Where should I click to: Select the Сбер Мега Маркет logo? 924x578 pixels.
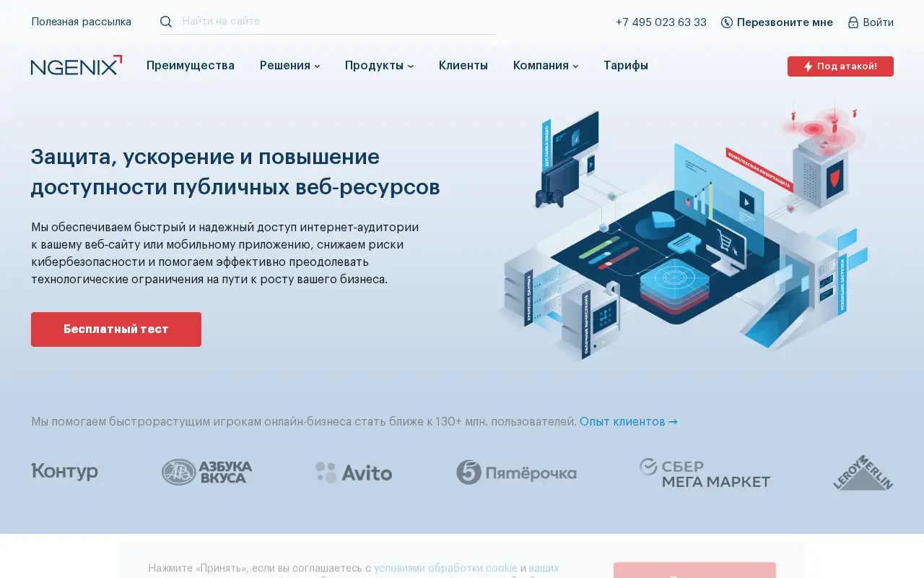point(705,473)
